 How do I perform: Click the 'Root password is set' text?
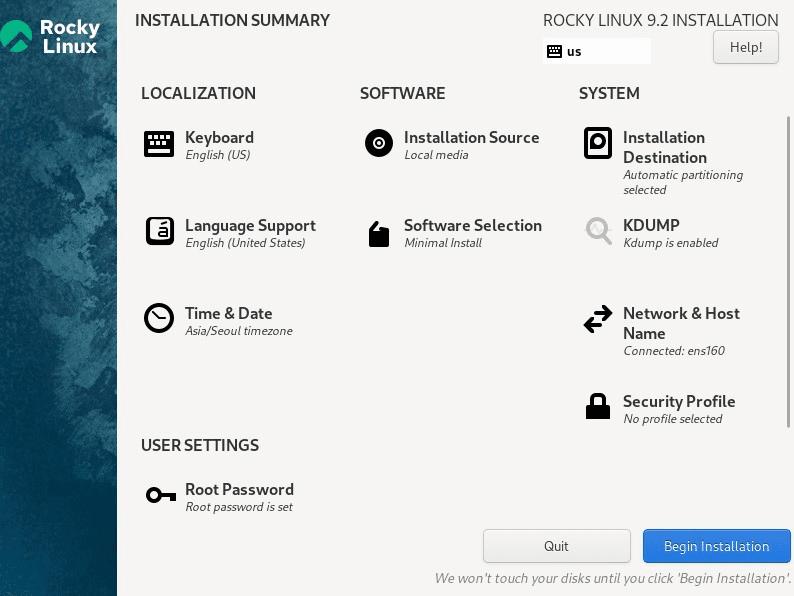239,507
